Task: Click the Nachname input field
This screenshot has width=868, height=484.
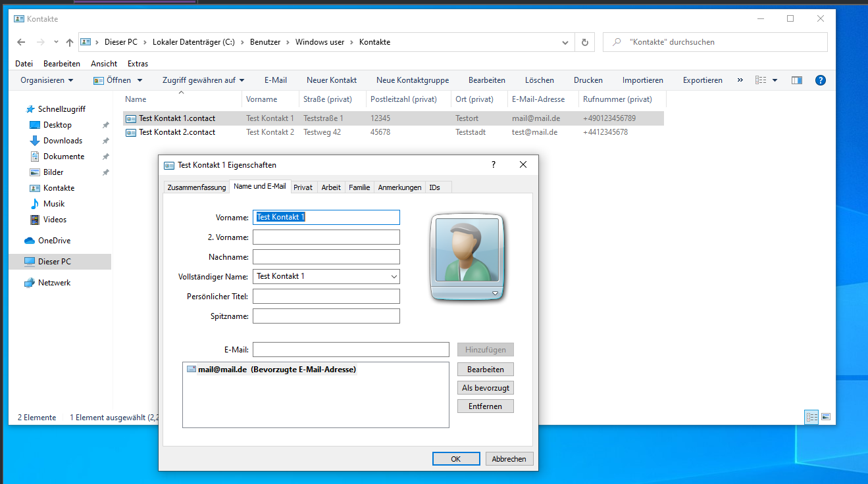Action: pos(326,256)
